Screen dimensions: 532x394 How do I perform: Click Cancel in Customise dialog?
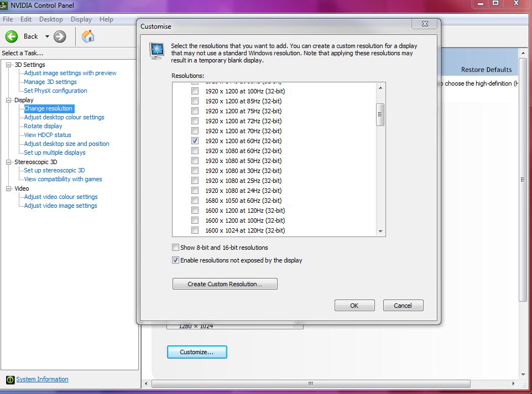point(403,306)
